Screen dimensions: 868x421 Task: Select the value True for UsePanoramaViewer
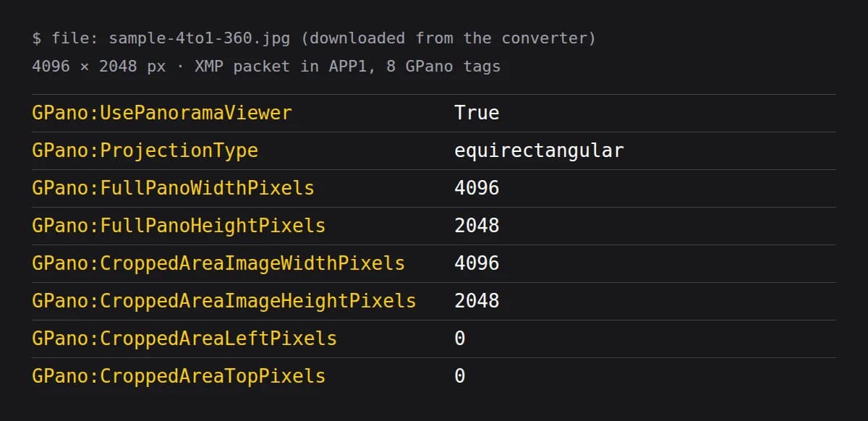coord(477,113)
